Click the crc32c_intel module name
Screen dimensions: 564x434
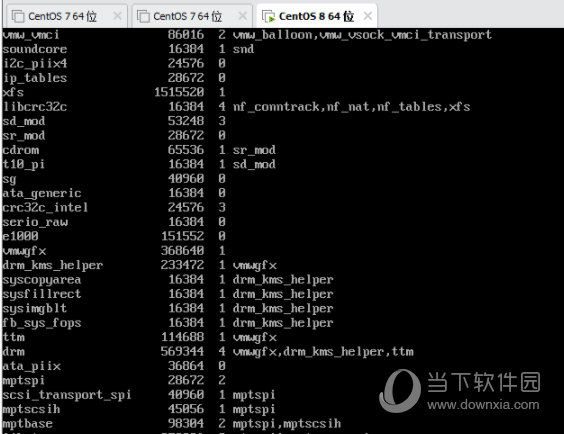pos(45,207)
